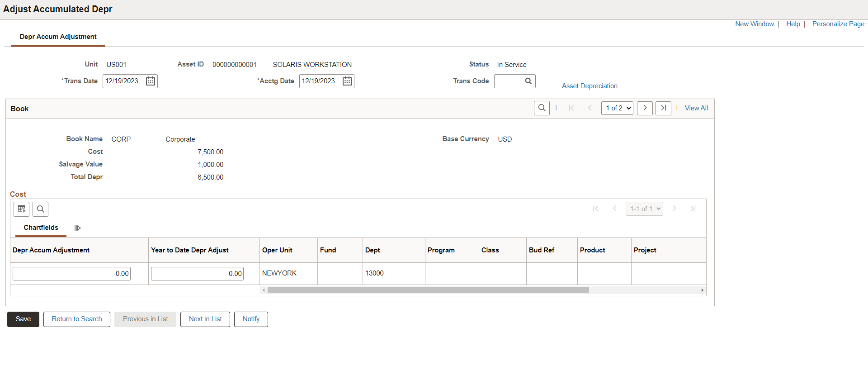The image size is (868, 375).
Task: Click the scrollbar right arrow in Cost grid
Action: pos(702,290)
